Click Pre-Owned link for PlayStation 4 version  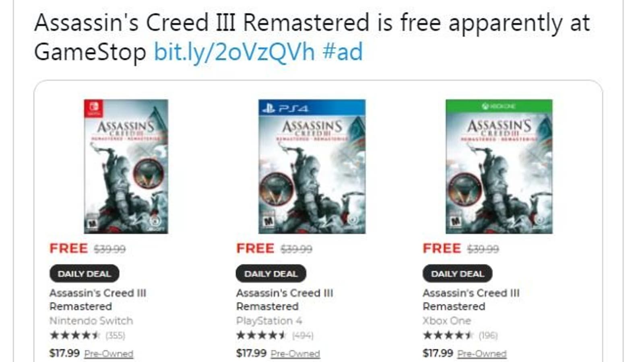(295, 354)
